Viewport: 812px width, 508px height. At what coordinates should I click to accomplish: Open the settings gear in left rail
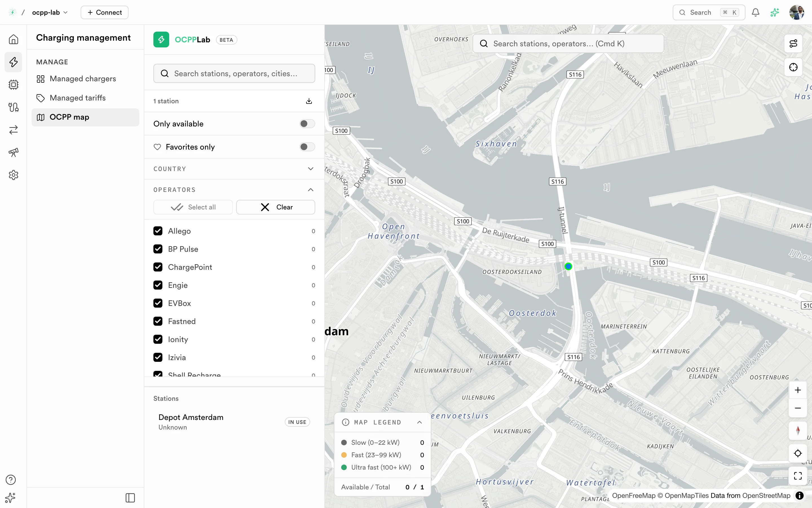14,175
